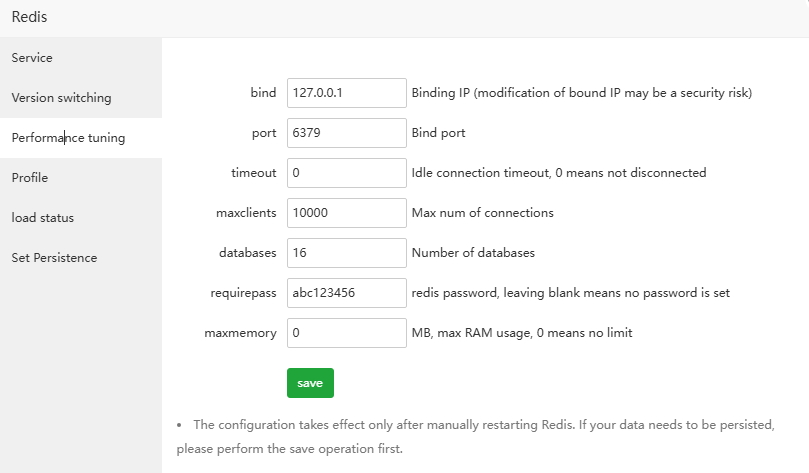809x473 pixels.
Task: Go to Set Persistence tab
Action: tap(55, 258)
